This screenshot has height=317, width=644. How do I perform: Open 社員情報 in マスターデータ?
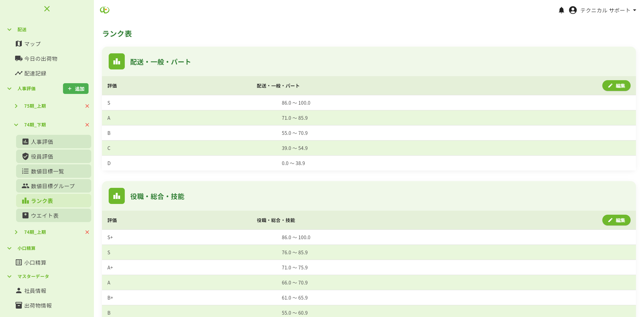click(35, 291)
